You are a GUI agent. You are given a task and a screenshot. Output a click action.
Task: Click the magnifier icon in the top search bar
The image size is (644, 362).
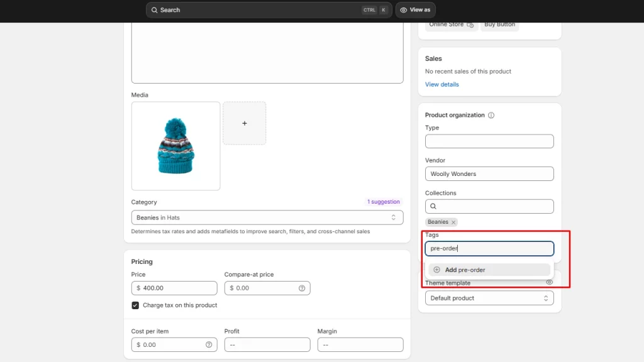[155, 10]
